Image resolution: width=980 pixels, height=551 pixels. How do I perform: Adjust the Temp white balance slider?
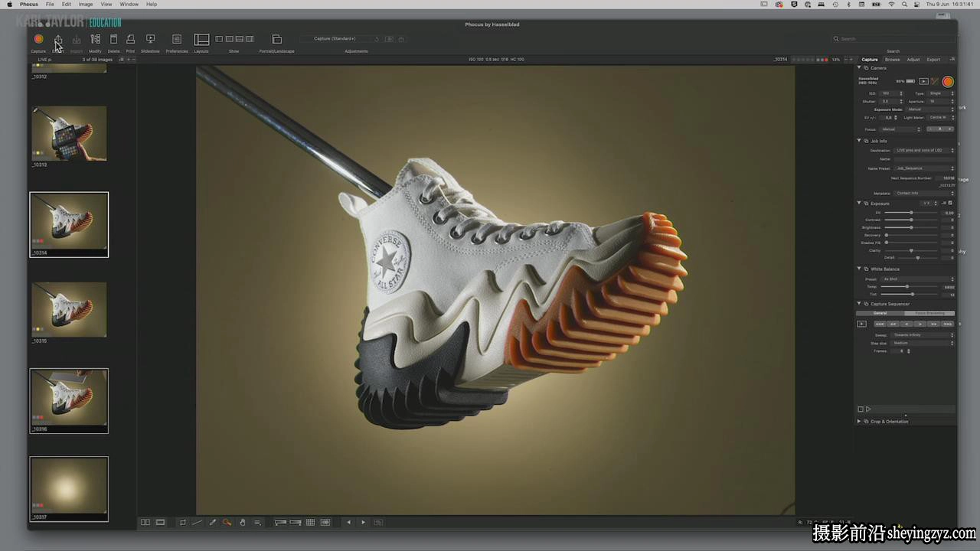[x=910, y=287]
